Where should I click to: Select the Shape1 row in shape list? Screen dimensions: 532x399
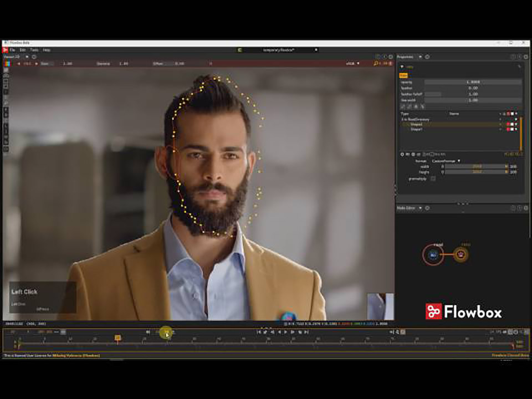(451, 129)
